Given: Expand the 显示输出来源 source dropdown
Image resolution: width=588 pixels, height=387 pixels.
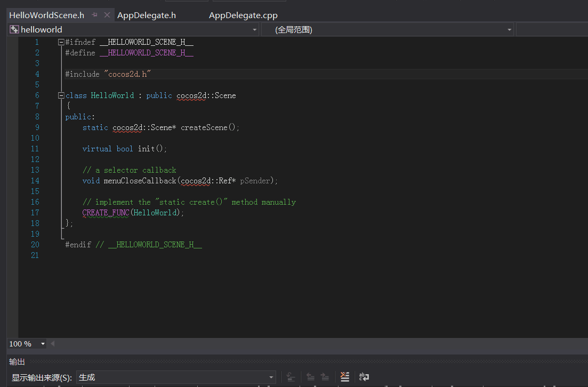Looking at the screenshot, I should (x=271, y=377).
